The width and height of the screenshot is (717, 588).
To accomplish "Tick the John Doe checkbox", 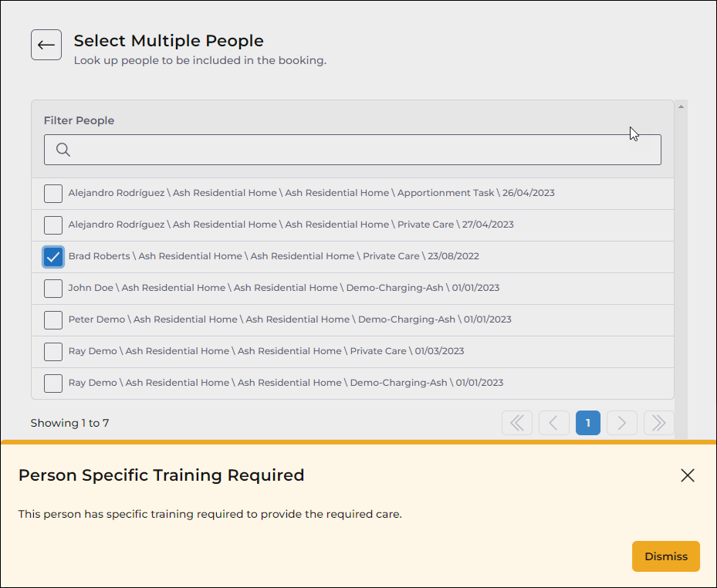I will [x=53, y=289].
